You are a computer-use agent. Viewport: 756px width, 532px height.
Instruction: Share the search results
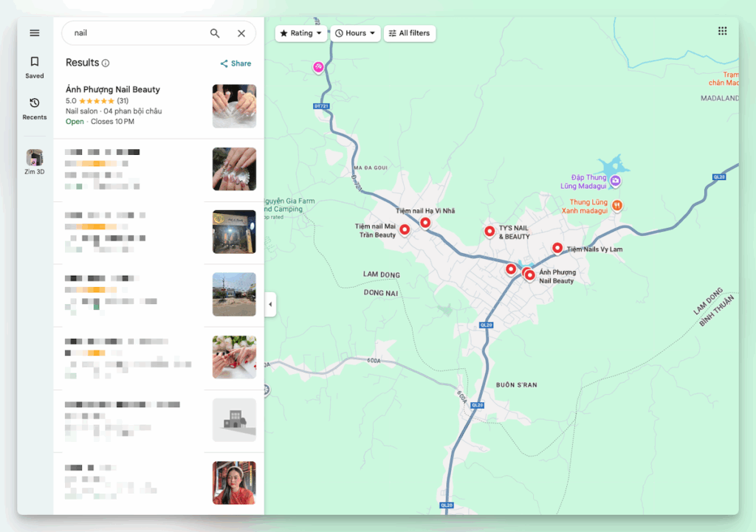(x=236, y=63)
